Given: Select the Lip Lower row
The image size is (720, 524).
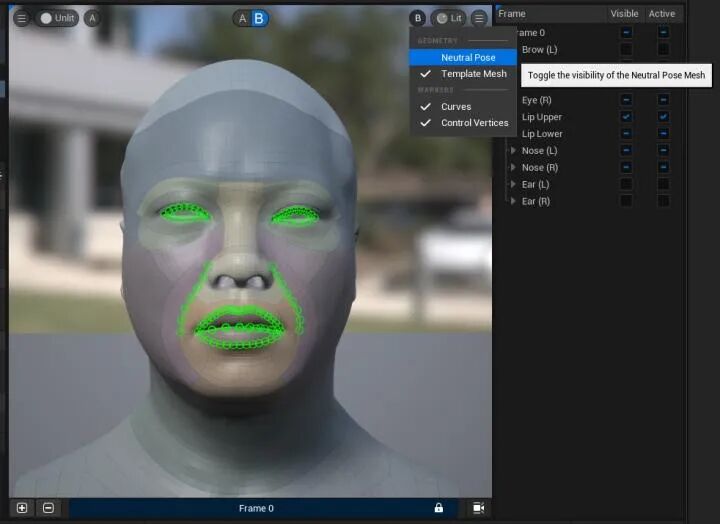Looking at the screenshot, I should [592, 134].
